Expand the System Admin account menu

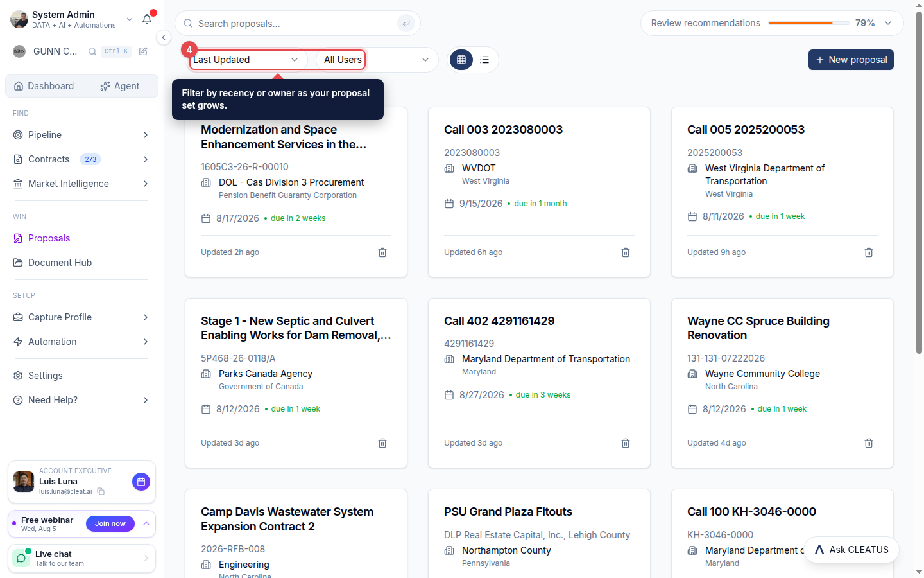(x=130, y=19)
